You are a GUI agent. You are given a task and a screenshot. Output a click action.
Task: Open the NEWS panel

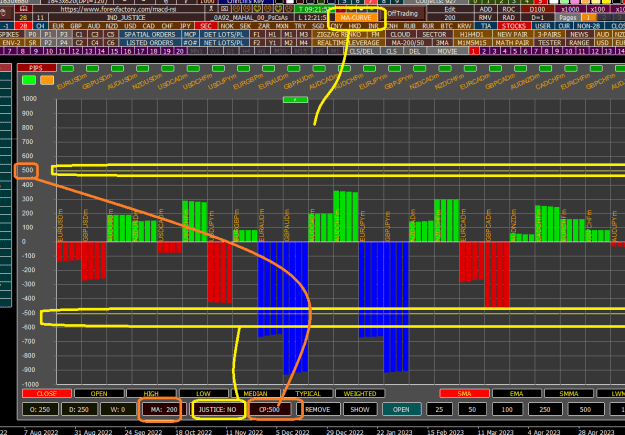pos(579,35)
